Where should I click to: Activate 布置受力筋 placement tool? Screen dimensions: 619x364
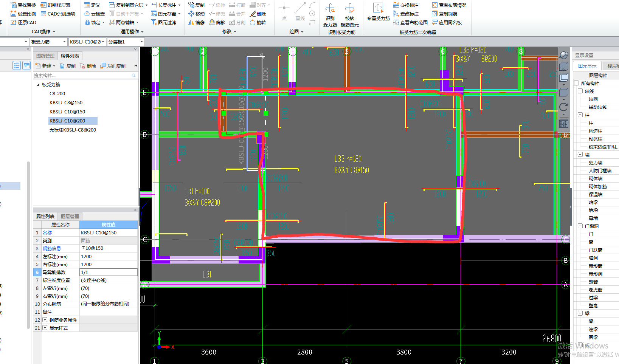[378, 12]
